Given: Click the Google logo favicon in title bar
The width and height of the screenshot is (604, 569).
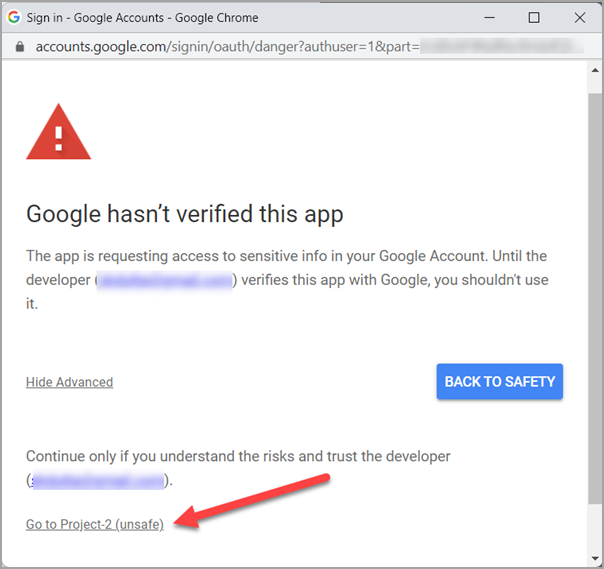Looking at the screenshot, I should click(x=14, y=17).
